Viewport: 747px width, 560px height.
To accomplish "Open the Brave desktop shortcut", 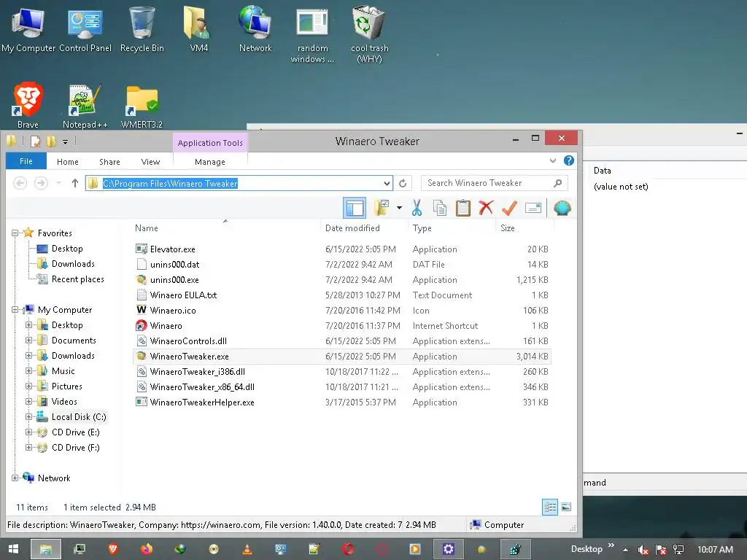I will click(x=28, y=106).
